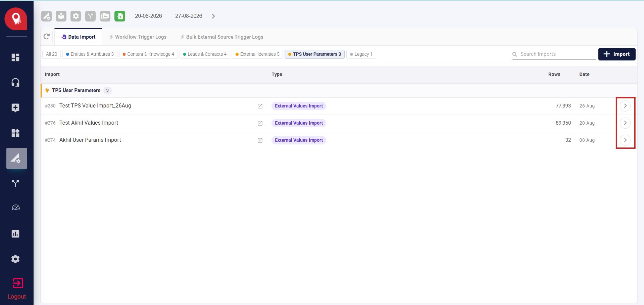
Task: Click the speedometer icon in sidebar
Action: (x=16, y=208)
